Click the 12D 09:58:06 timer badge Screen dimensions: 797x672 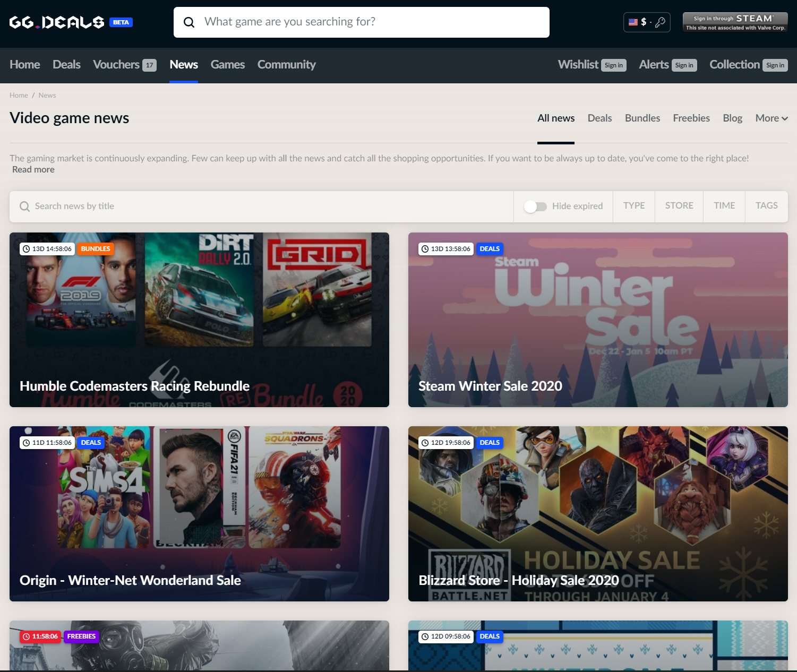(x=446, y=636)
